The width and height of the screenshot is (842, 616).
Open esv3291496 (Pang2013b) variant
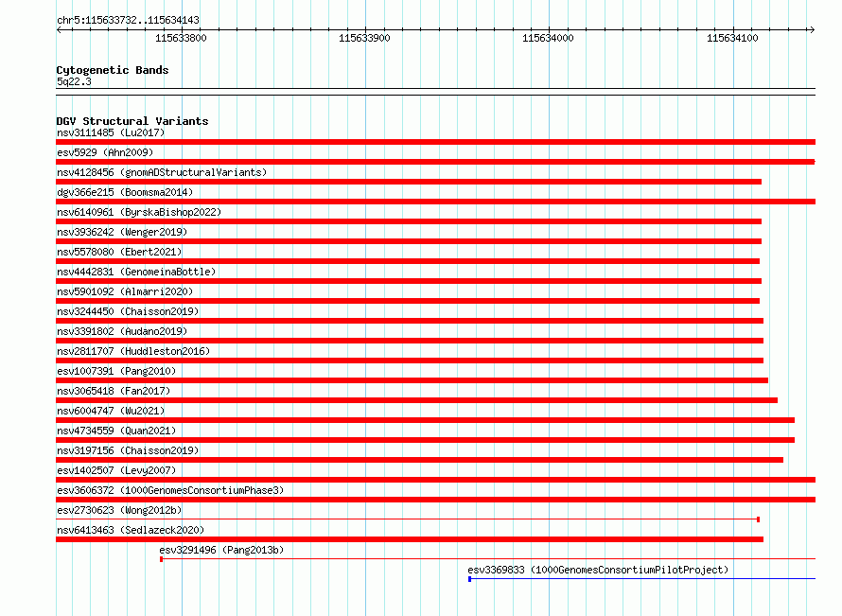221,550
